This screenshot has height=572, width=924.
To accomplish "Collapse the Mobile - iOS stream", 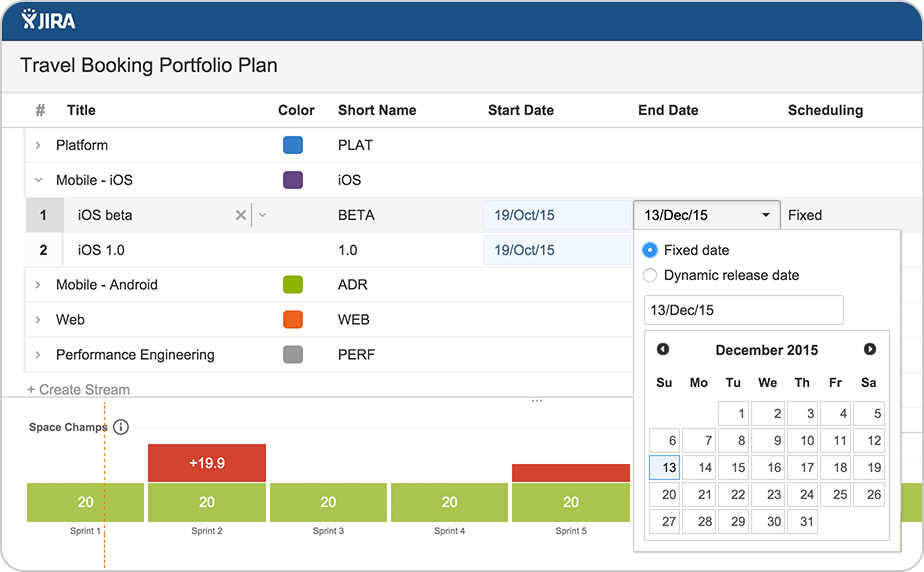I will point(38,180).
